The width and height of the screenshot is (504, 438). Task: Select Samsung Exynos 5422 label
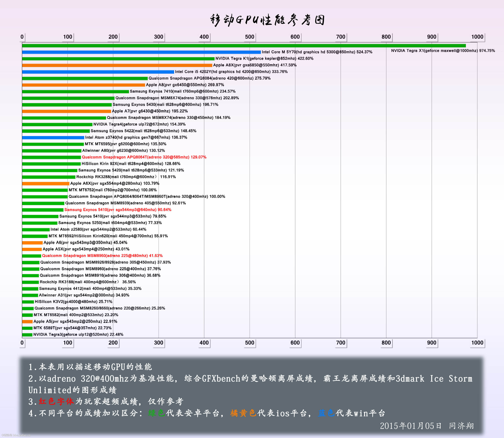pyautogui.click(x=143, y=131)
